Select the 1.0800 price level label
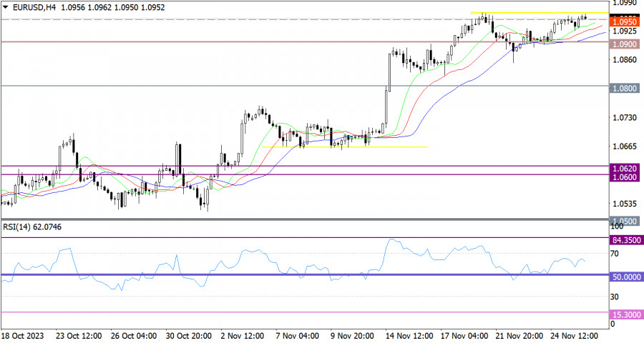The image size is (644, 343). tap(625, 88)
